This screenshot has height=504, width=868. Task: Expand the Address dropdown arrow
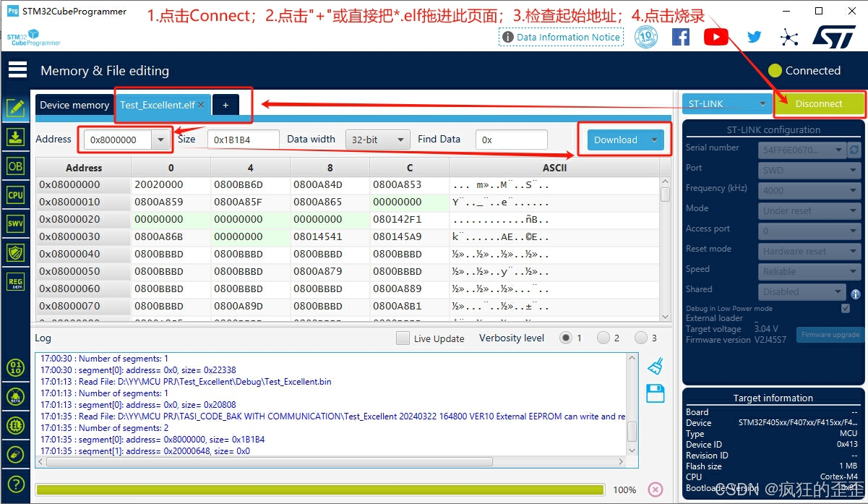point(160,140)
